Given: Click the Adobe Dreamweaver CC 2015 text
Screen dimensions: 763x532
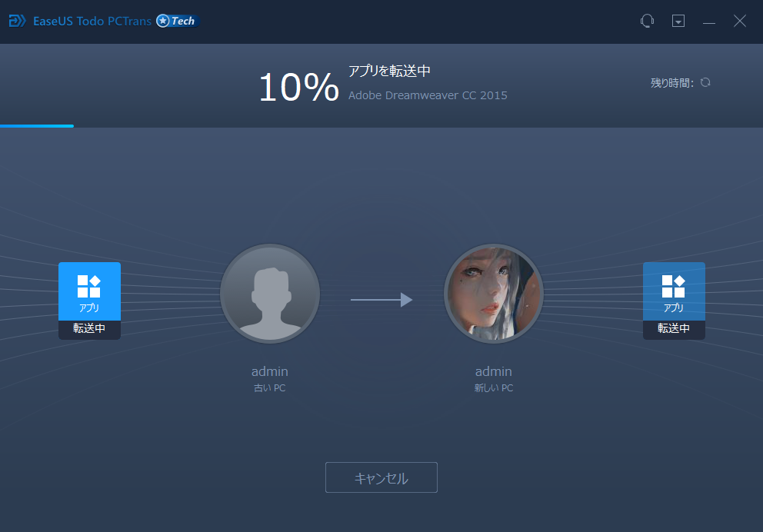Looking at the screenshot, I should pos(428,95).
